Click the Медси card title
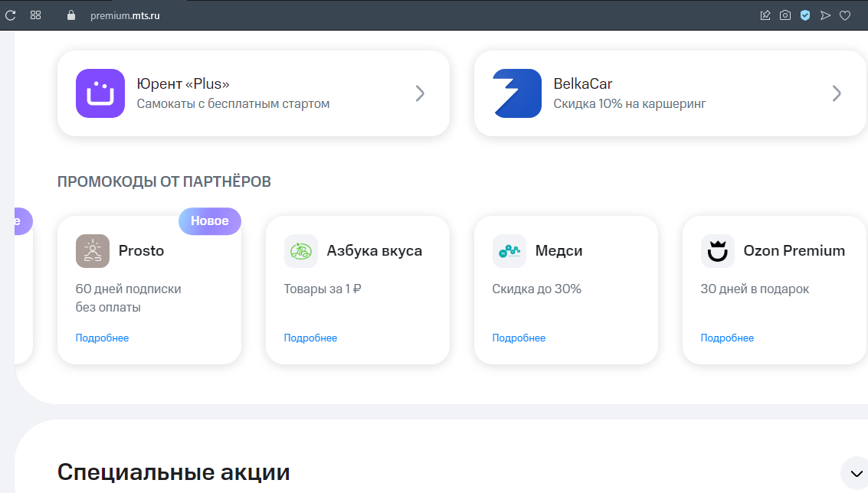This screenshot has height=493, width=868. pos(558,250)
